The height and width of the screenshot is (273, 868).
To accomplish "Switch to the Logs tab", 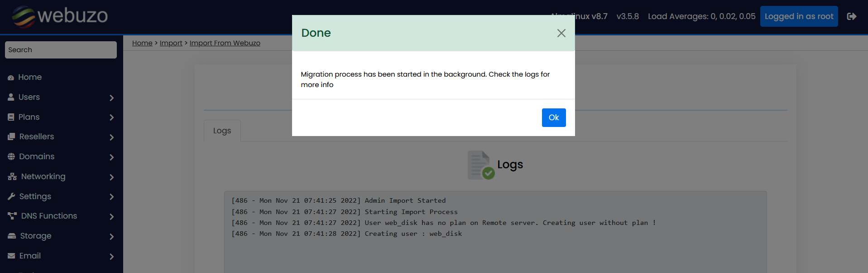I will coord(222,131).
